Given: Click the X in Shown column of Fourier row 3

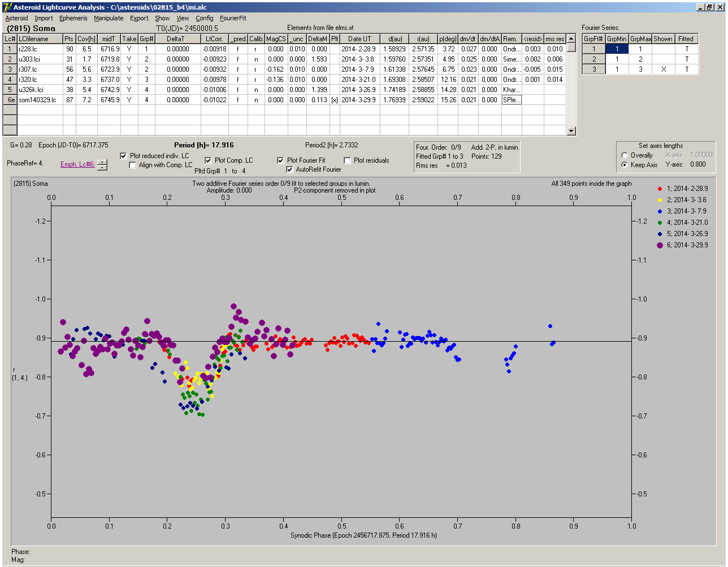Looking at the screenshot, I should click(662, 69).
